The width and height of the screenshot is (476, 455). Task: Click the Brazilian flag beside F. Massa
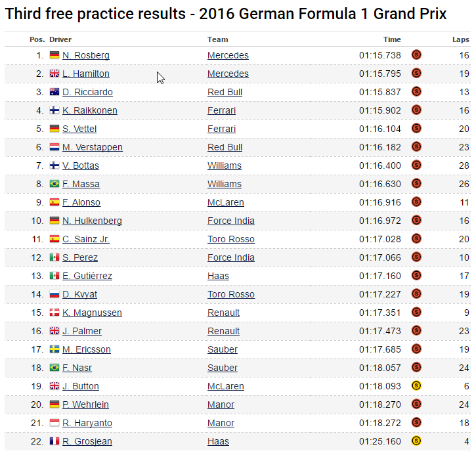(x=54, y=184)
